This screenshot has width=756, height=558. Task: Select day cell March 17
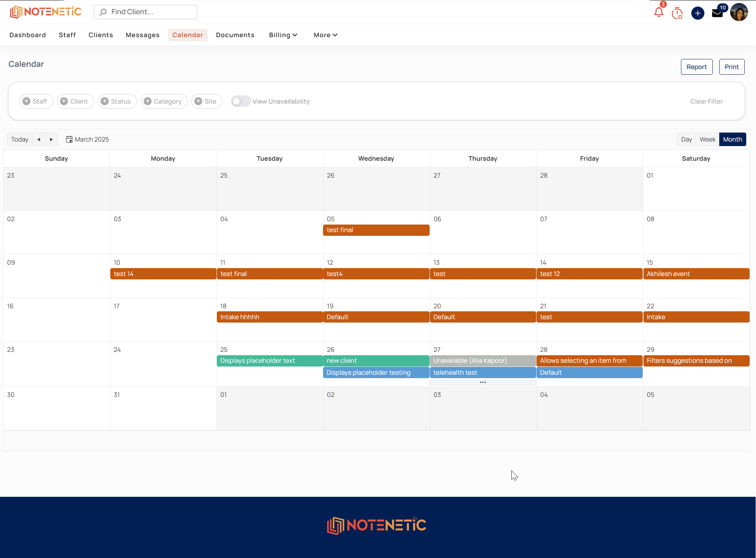pos(163,320)
